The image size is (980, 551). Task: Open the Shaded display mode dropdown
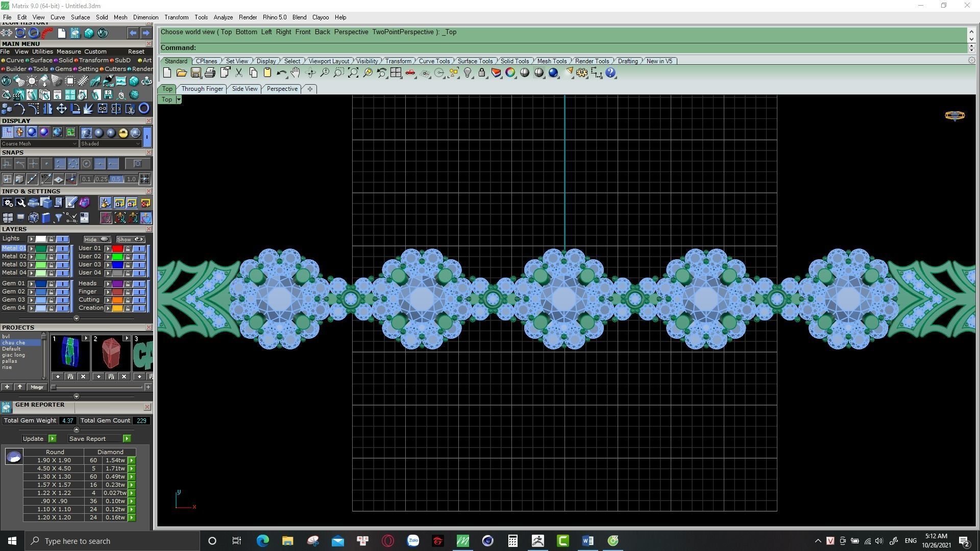(x=110, y=144)
